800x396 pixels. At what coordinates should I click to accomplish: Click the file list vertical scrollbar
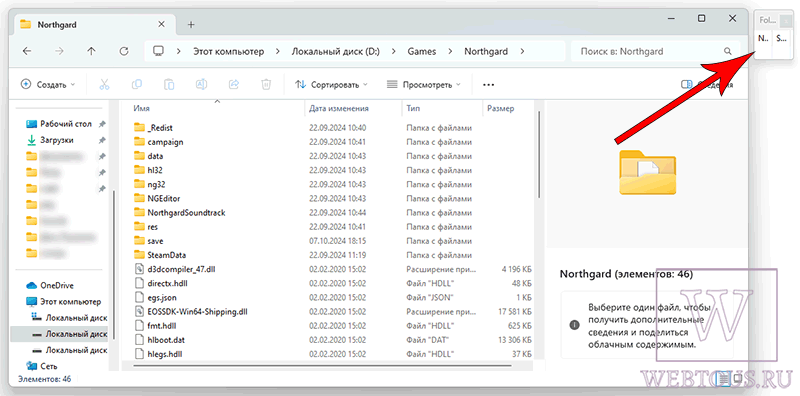click(539, 156)
